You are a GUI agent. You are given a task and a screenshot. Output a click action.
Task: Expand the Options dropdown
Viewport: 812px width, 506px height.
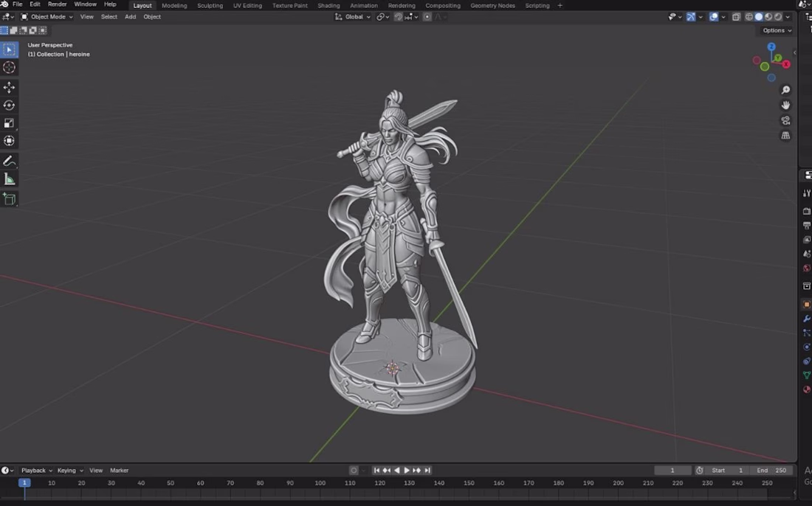(777, 30)
